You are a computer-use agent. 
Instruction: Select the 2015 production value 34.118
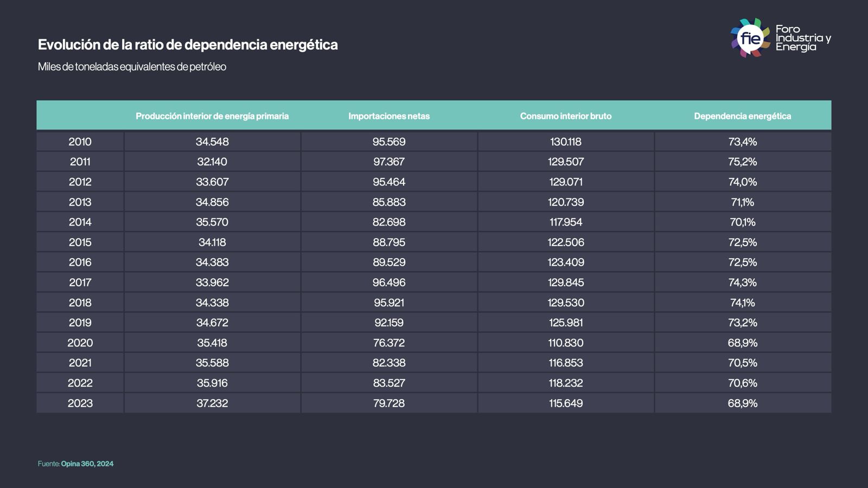coord(212,242)
